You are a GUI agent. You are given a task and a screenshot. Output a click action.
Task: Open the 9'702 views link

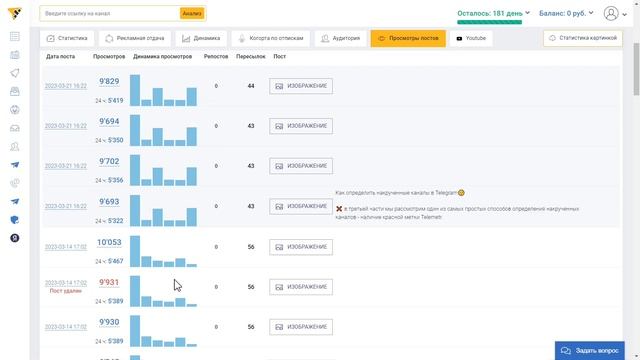[x=109, y=162]
